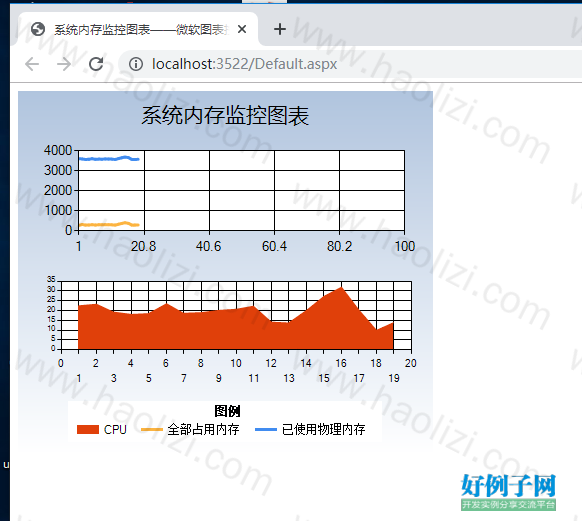Click the chart title 系统内存监控图表
The height and width of the screenshot is (521, 582).
click(x=225, y=115)
